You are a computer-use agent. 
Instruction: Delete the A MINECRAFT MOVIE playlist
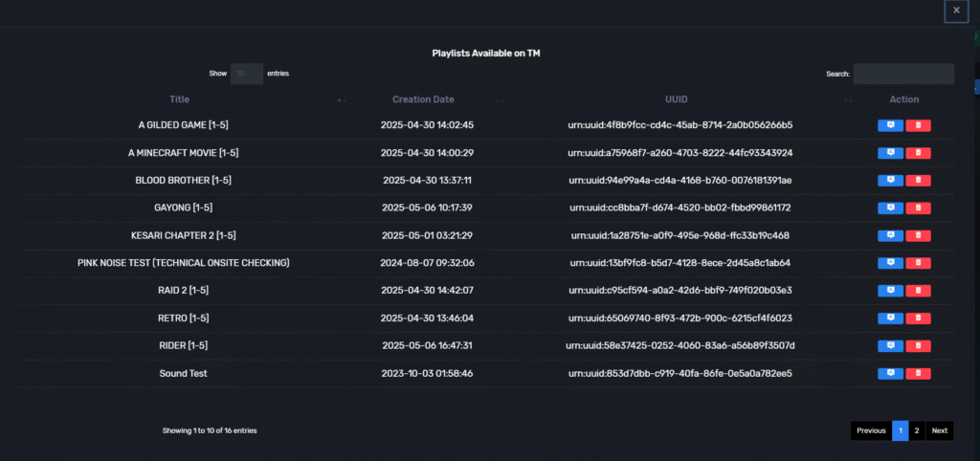pos(919,153)
